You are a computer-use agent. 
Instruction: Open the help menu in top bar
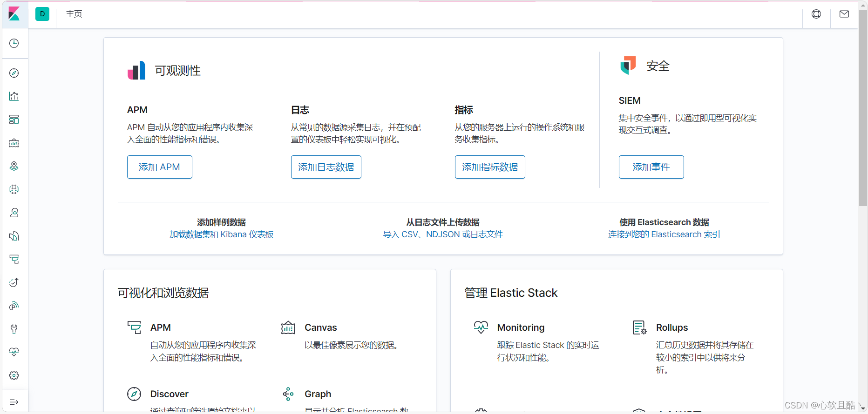click(816, 14)
